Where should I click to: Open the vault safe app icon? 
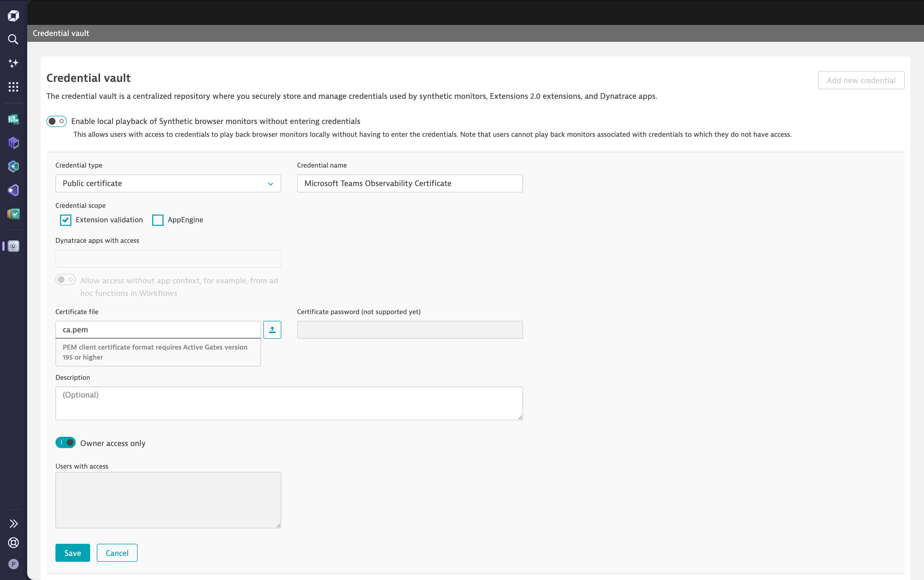[x=13, y=246]
